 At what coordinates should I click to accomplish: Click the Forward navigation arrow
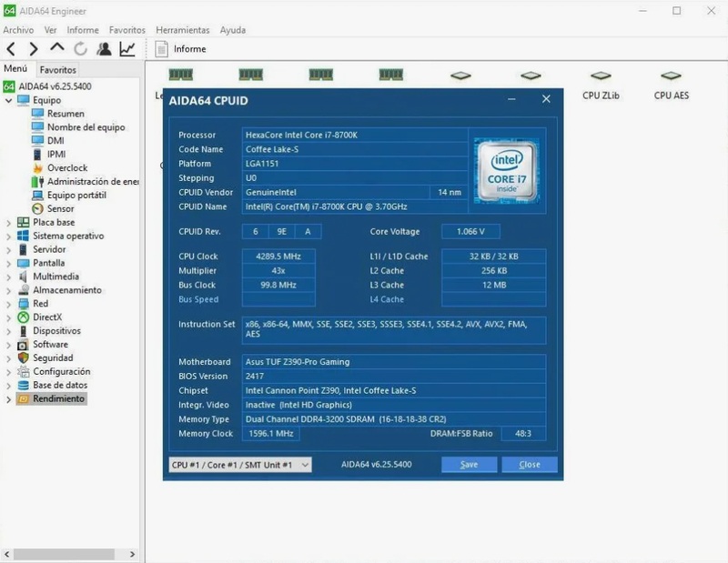point(34,49)
